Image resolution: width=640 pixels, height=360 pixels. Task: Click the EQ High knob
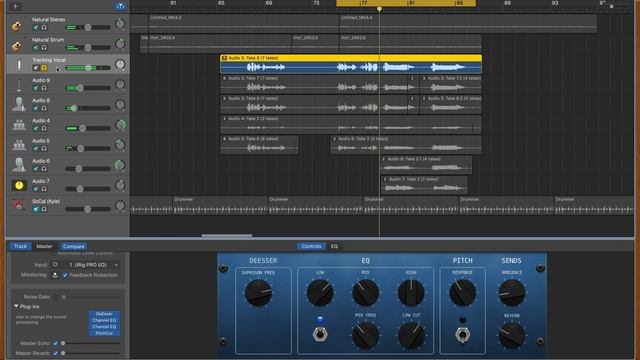[x=411, y=293]
